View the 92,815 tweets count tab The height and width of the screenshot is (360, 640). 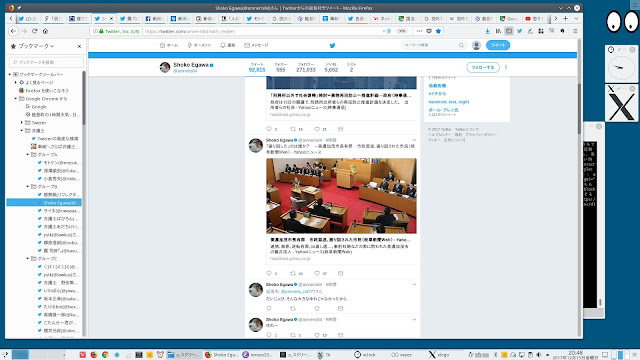257,68
